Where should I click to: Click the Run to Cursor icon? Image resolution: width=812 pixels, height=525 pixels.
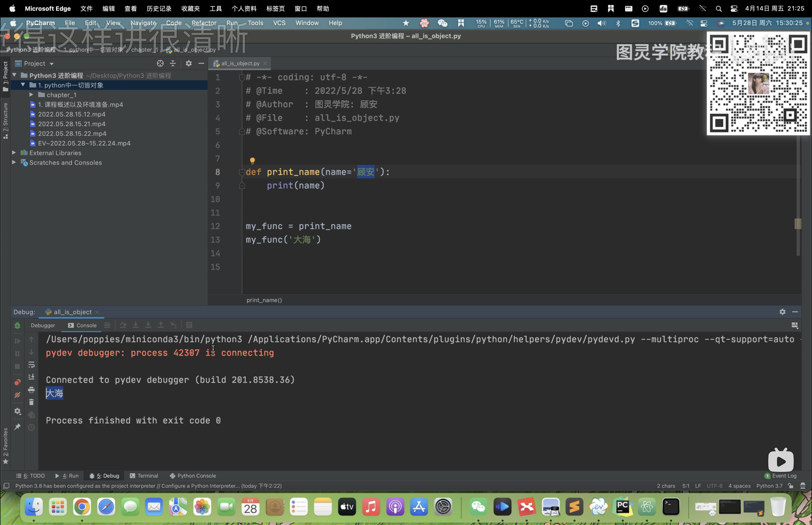click(173, 325)
